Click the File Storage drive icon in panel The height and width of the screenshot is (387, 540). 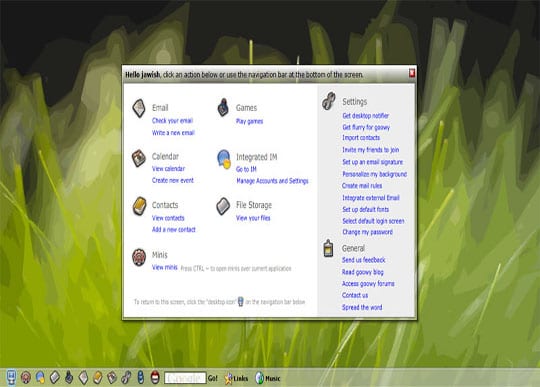click(223, 206)
